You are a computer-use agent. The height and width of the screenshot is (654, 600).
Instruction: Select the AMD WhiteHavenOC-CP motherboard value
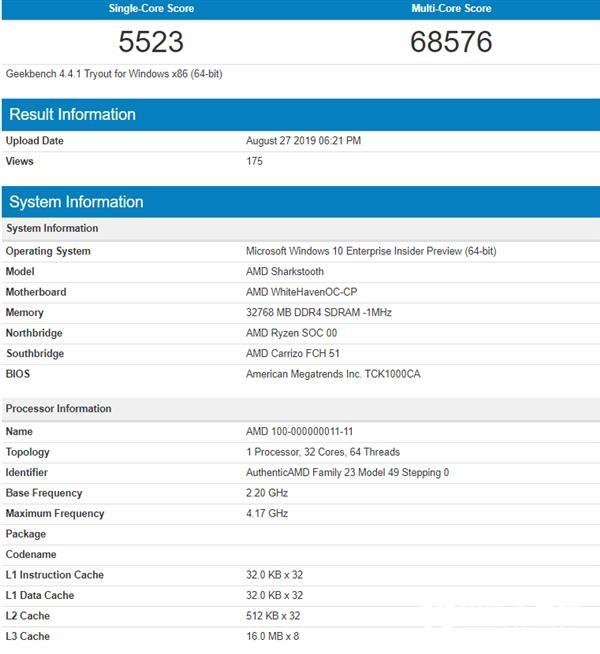point(301,292)
